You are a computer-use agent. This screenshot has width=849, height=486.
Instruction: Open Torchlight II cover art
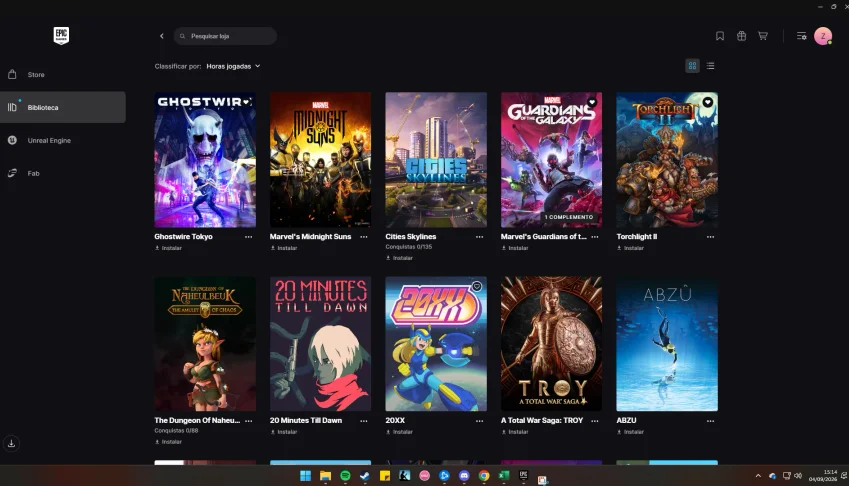pos(667,160)
